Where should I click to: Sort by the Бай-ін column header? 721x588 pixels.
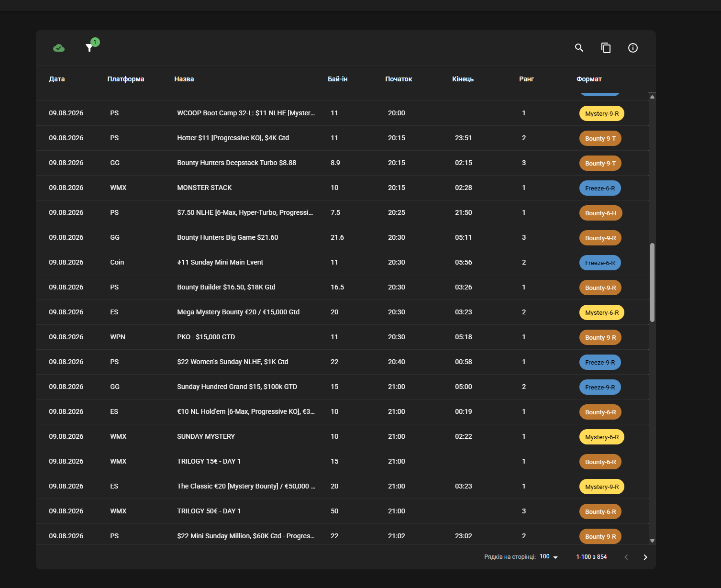(338, 79)
